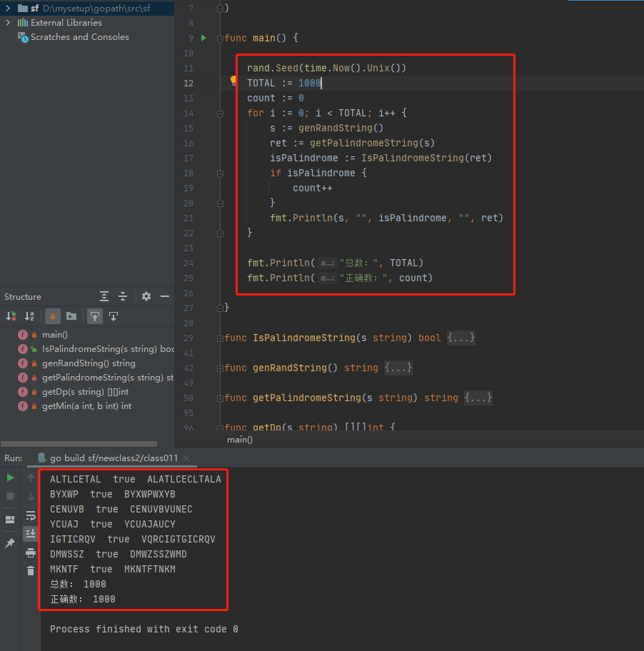This screenshot has width=644, height=651.
Task: Toggle show non-public members lock icon
Action: coord(53,316)
